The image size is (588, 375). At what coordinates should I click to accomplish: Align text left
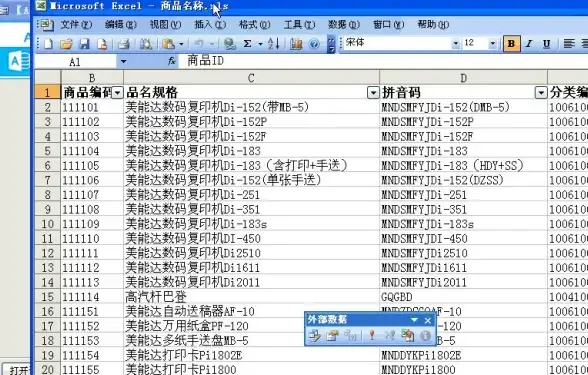pos(569,44)
